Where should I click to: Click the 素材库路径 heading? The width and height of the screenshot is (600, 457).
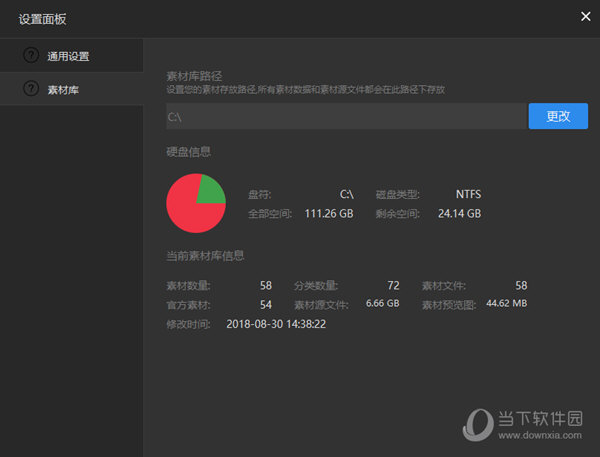(x=194, y=76)
